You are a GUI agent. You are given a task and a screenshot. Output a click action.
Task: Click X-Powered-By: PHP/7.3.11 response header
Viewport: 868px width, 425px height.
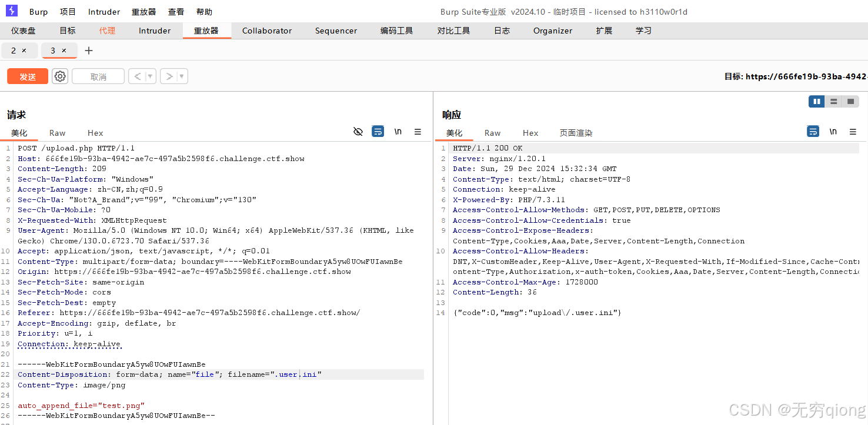pyautogui.click(x=510, y=200)
